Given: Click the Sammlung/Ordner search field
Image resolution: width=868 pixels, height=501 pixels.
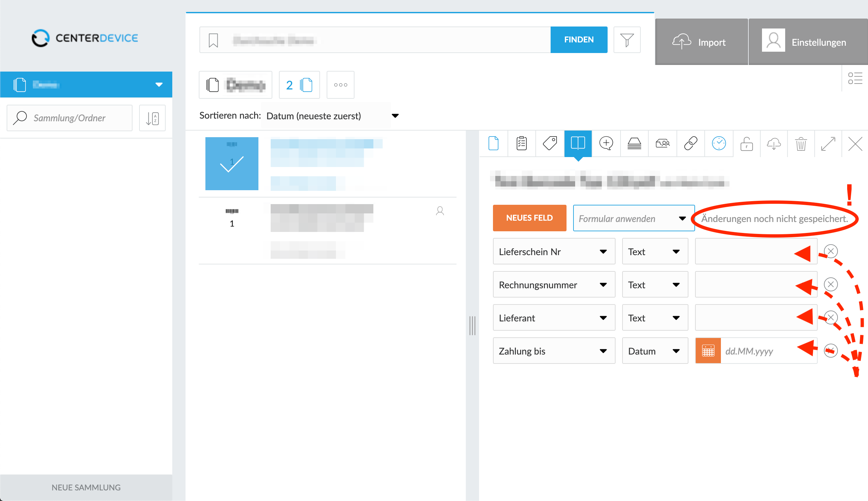Looking at the screenshot, I should (70, 118).
